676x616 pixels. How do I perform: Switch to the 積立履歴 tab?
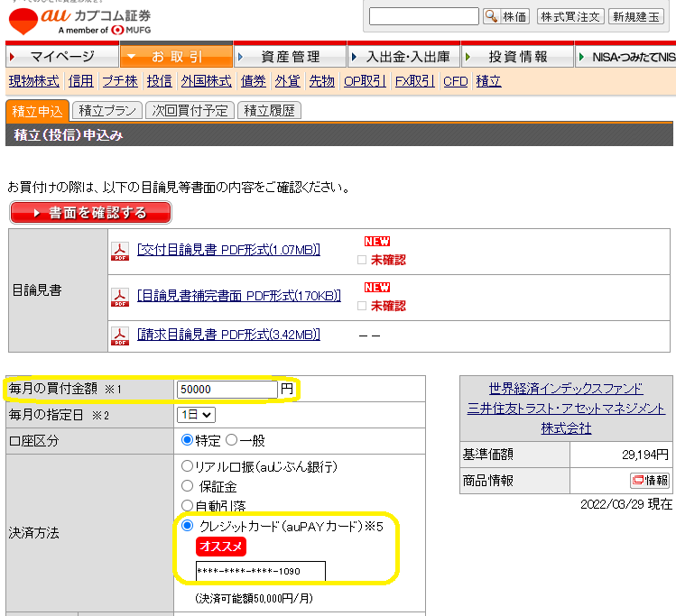click(x=270, y=111)
